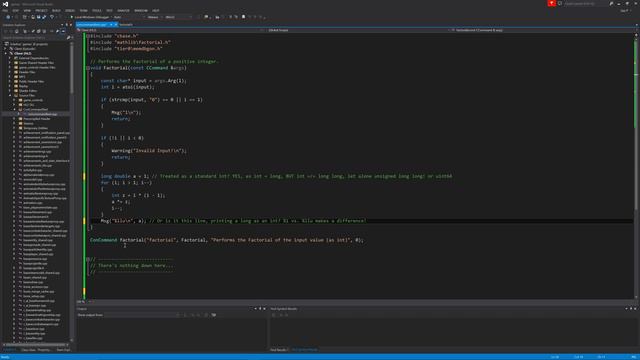Image resolution: width=640 pixels, height=360 pixels.
Task: Switch to the Find Results 1 tab
Action: point(279,350)
